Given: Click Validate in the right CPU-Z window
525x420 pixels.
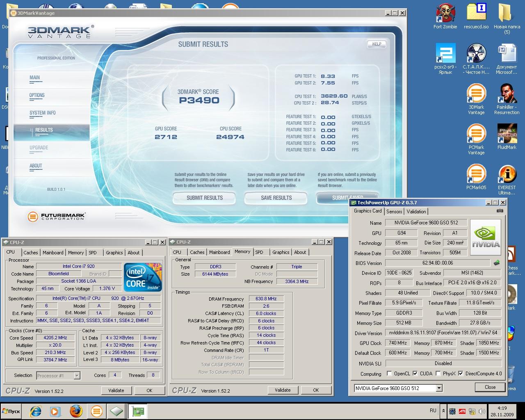Looking at the screenshot, I should click(283, 390).
